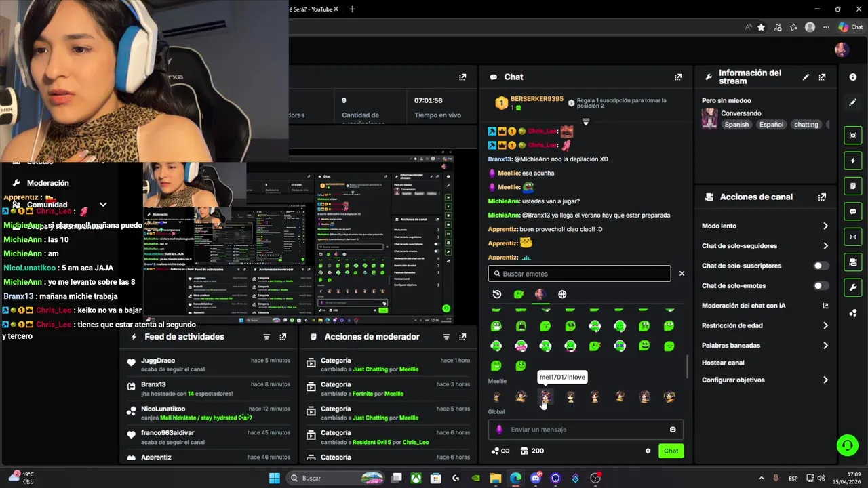Image resolution: width=868 pixels, height=488 pixels.
Task: Open chat settings gear icon
Action: pos(648,451)
